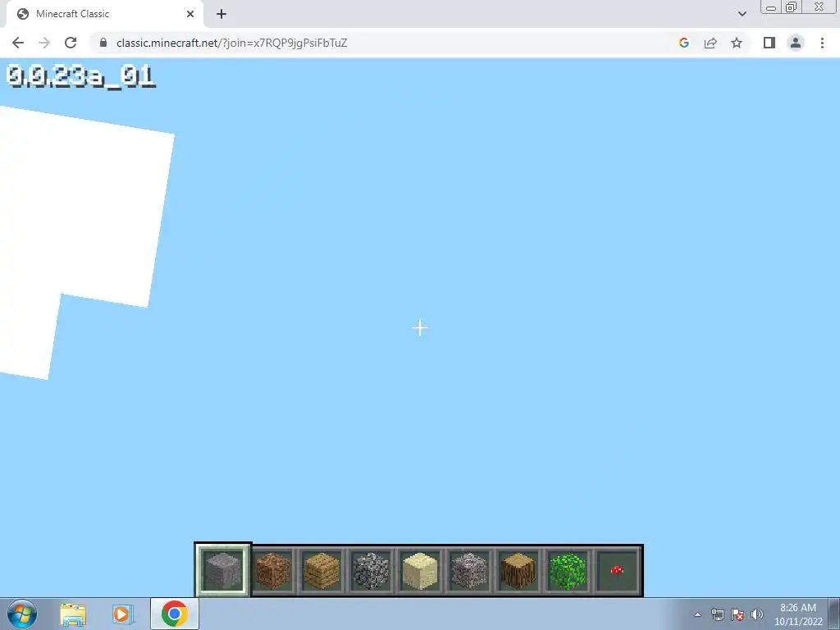
Task: Share this page via the share icon
Action: [710, 43]
